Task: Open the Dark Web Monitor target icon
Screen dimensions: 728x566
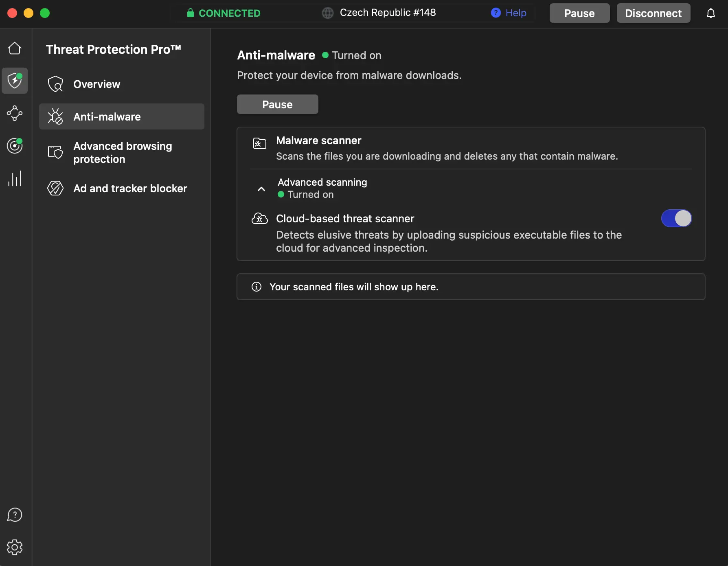Action: tap(15, 146)
